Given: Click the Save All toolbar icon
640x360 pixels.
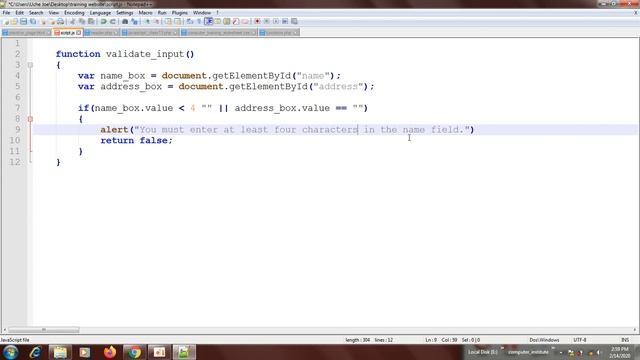Looking at the screenshot, I should (33, 21).
